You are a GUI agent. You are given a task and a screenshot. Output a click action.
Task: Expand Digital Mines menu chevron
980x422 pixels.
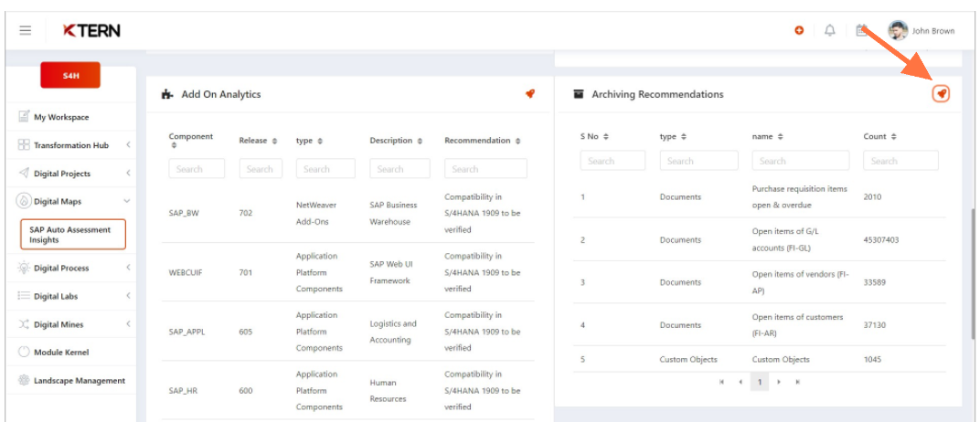click(x=127, y=324)
